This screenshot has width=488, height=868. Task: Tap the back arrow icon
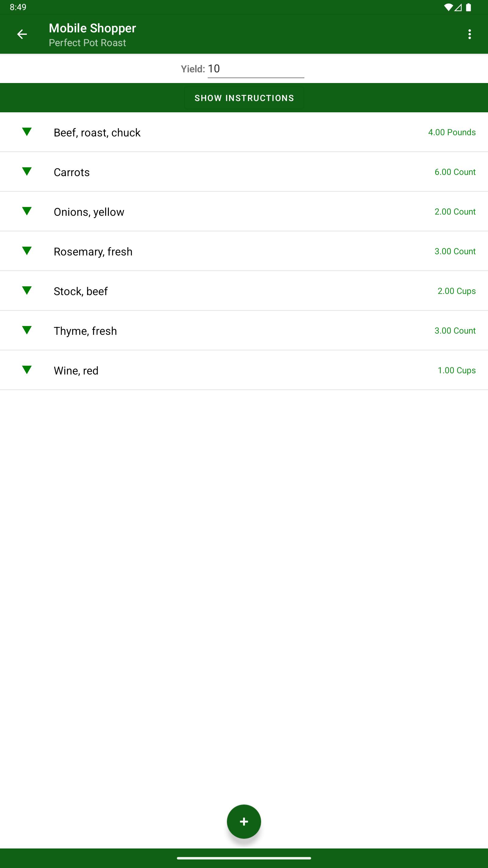click(x=22, y=34)
